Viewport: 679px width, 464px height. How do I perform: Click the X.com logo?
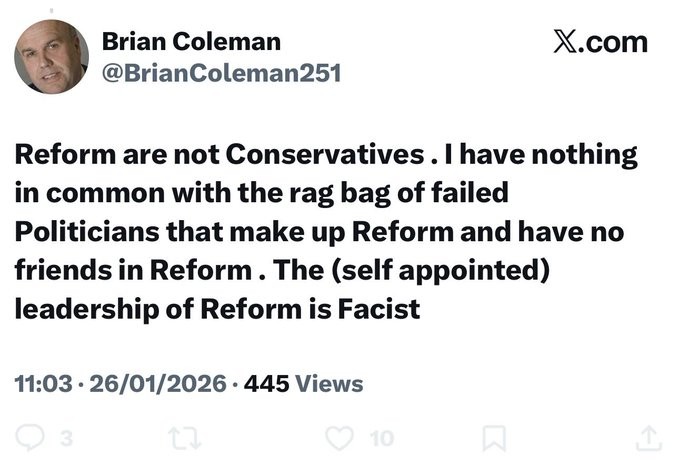click(599, 43)
